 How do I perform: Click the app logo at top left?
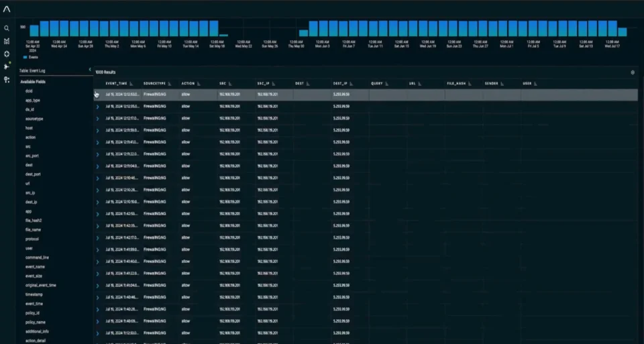point(7,9)
